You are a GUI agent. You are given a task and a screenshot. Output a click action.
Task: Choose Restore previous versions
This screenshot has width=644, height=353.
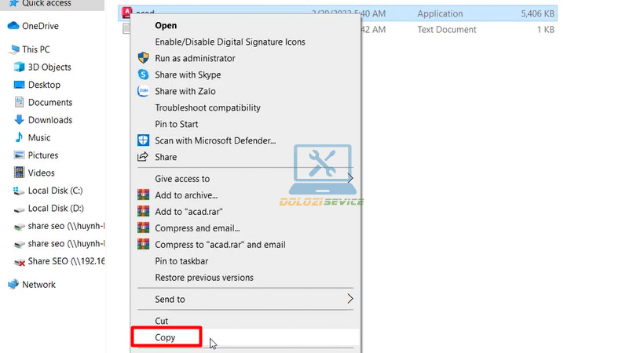204,278
